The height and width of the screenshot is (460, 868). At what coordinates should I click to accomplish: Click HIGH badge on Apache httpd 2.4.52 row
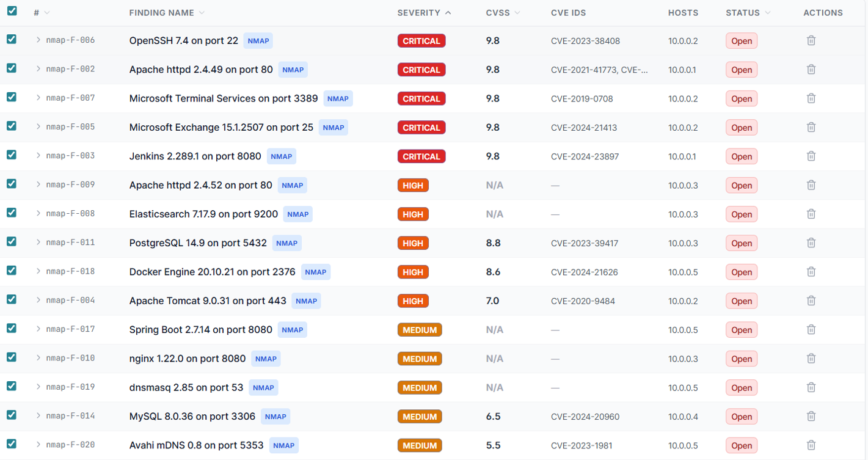pos(413,185)
